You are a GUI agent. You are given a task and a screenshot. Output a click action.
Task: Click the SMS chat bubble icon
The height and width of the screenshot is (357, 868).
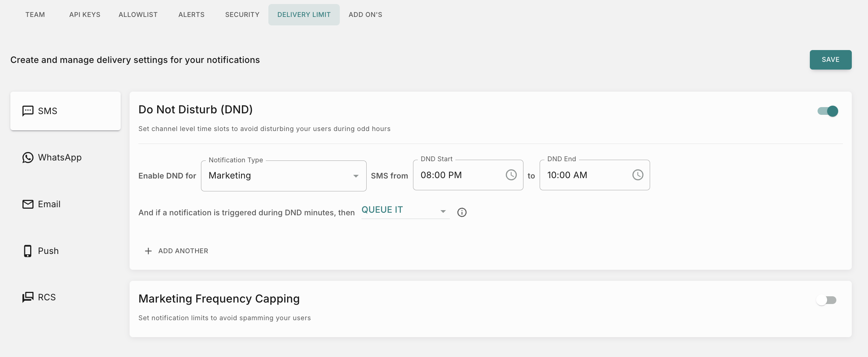click(28, 111)
